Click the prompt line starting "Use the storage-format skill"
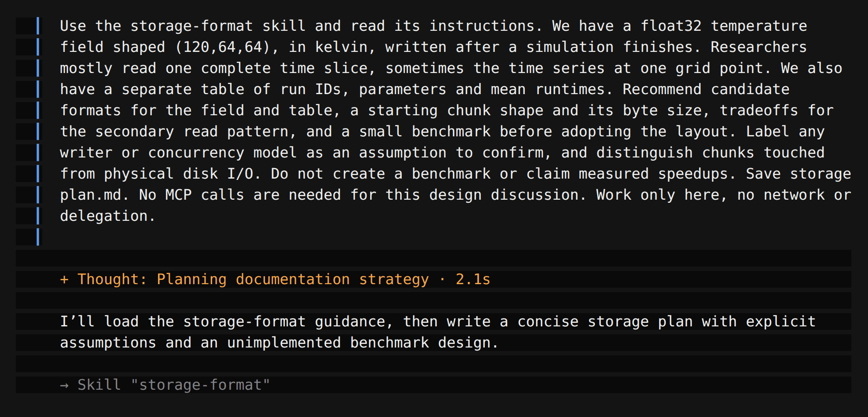The width and height of the screenshot is (868, 417). (x=434, y=26)
